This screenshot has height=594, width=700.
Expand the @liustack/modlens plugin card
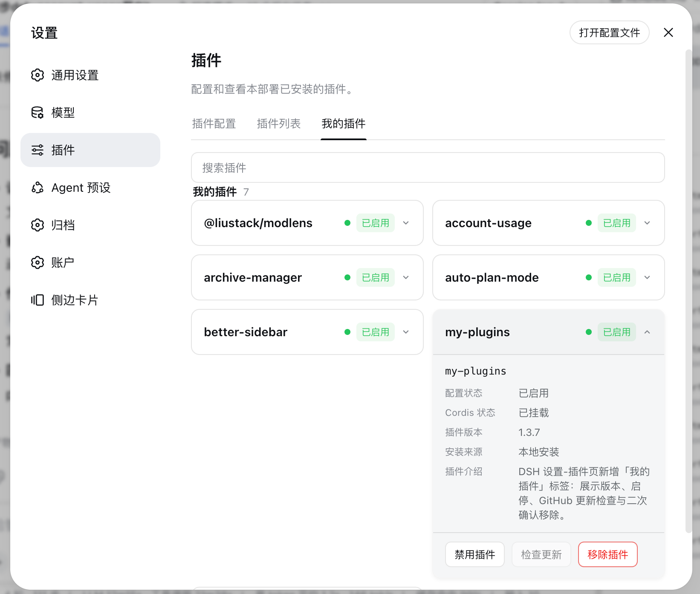[406, 223]
